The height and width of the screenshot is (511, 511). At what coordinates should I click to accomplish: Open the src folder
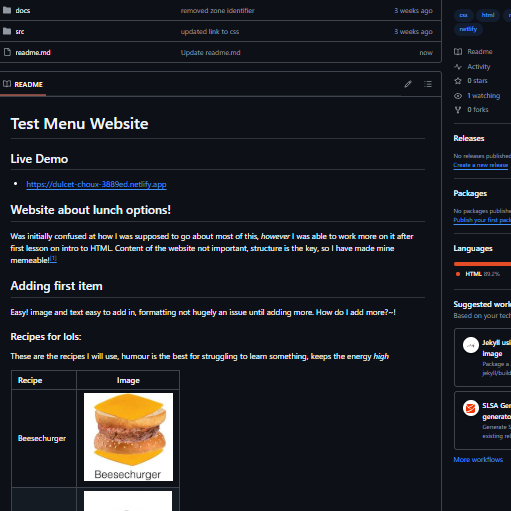pyautogui.click(x=20, y=32)
